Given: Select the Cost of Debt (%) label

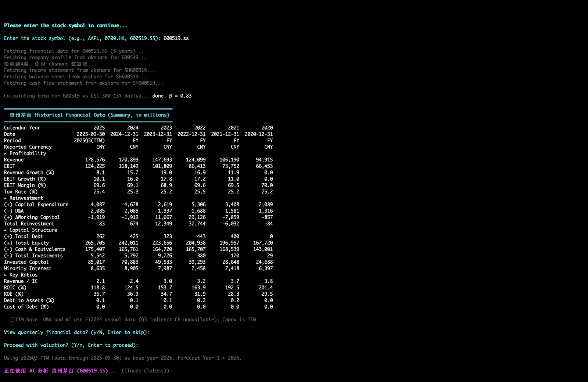Looking at the screenshot, I should [26, 307].
